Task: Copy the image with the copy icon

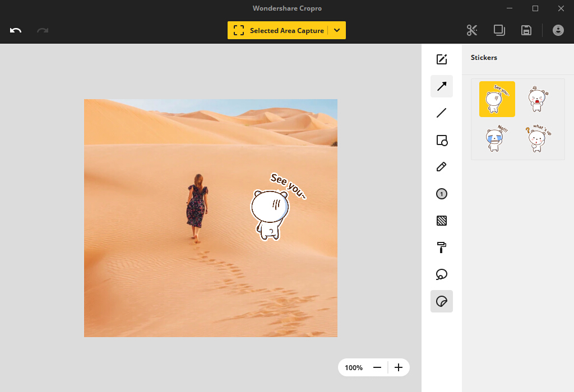Action: pyautogui.click(x=499, y=30)
